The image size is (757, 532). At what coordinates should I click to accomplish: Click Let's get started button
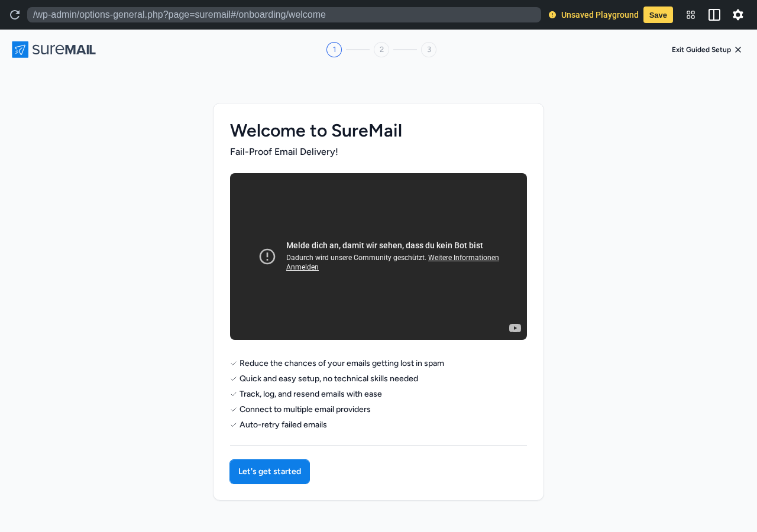point(270,472)
